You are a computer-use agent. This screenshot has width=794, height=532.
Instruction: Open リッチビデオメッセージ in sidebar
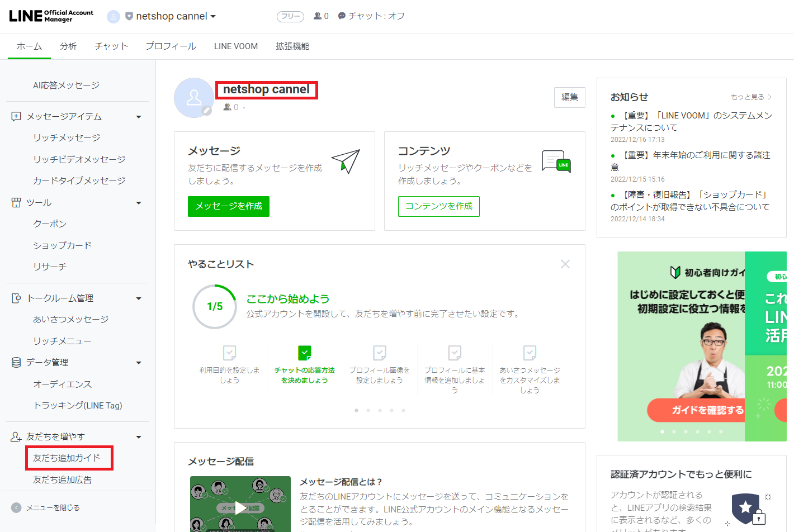pyautogui.click(x=79, y=159)
